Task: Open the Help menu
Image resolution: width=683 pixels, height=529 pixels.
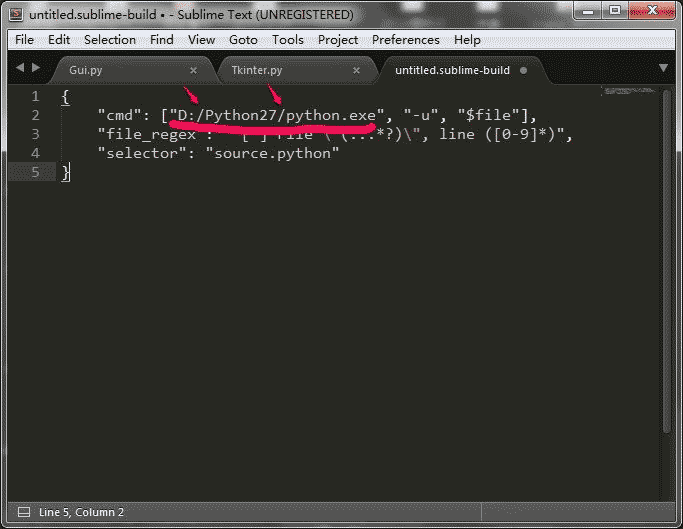Action: click(467, 40)
